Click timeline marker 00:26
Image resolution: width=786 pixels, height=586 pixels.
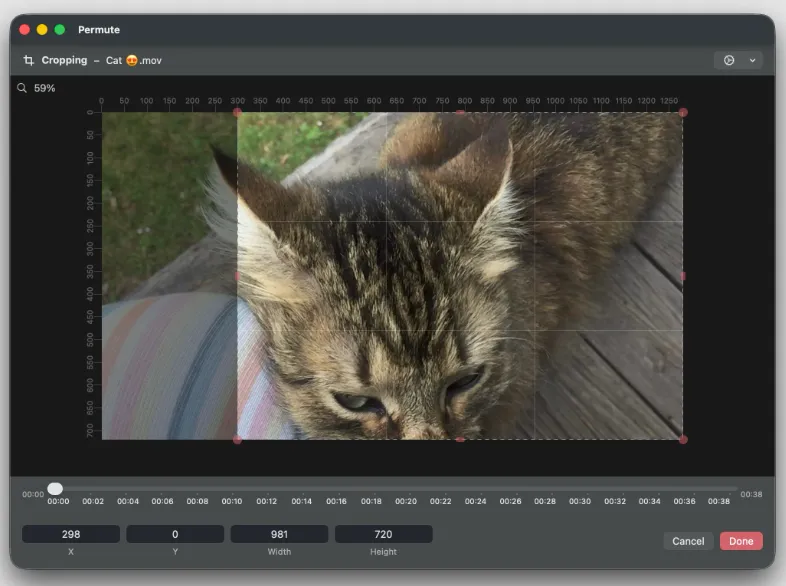[510, 501]
